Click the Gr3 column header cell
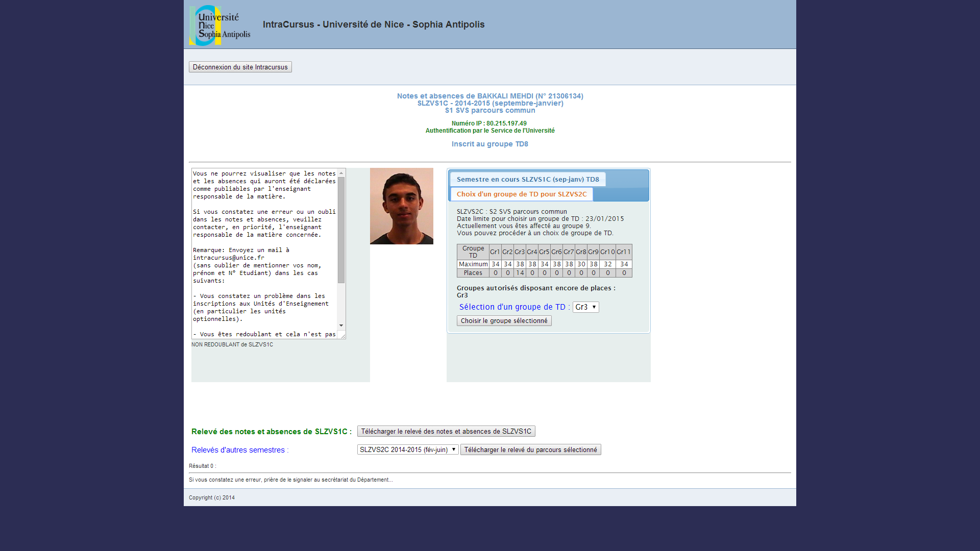 (520, 252)
